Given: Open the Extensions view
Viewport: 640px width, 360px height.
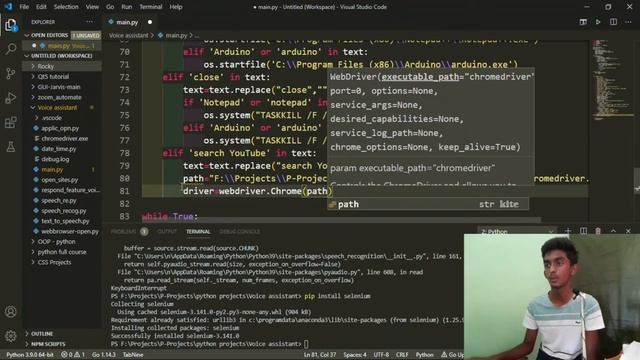Looking at the screenshot, I should [x=11, y=122].
